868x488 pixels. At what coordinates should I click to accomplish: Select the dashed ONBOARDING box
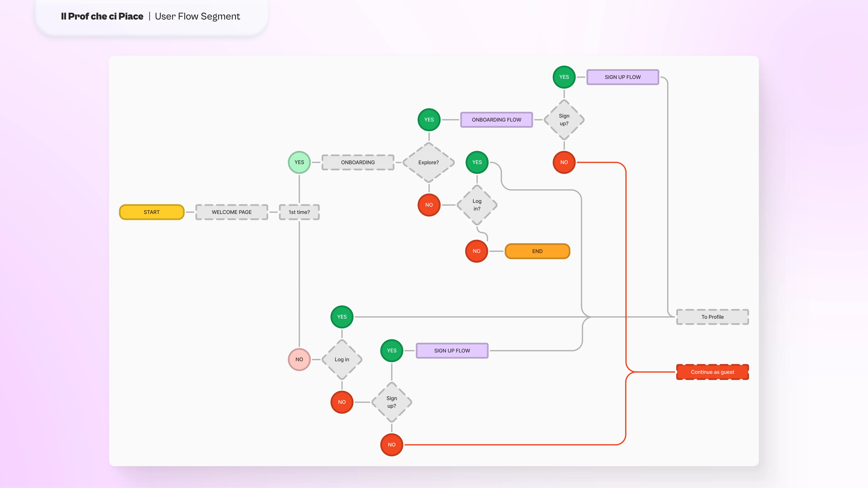point(358,162)
